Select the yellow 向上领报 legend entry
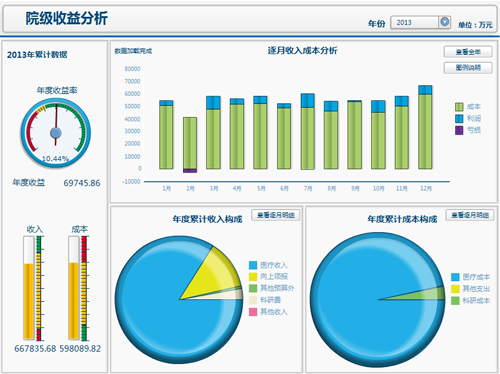 point(268,276)
